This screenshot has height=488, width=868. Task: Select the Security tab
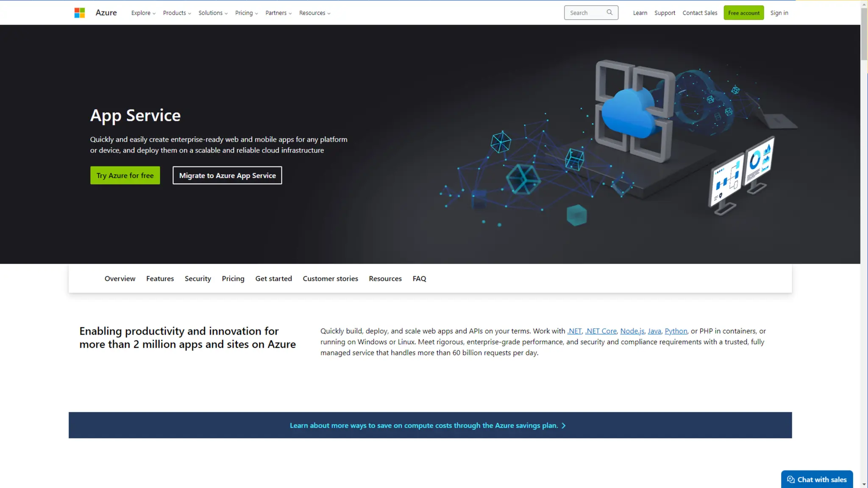[198, 279]
